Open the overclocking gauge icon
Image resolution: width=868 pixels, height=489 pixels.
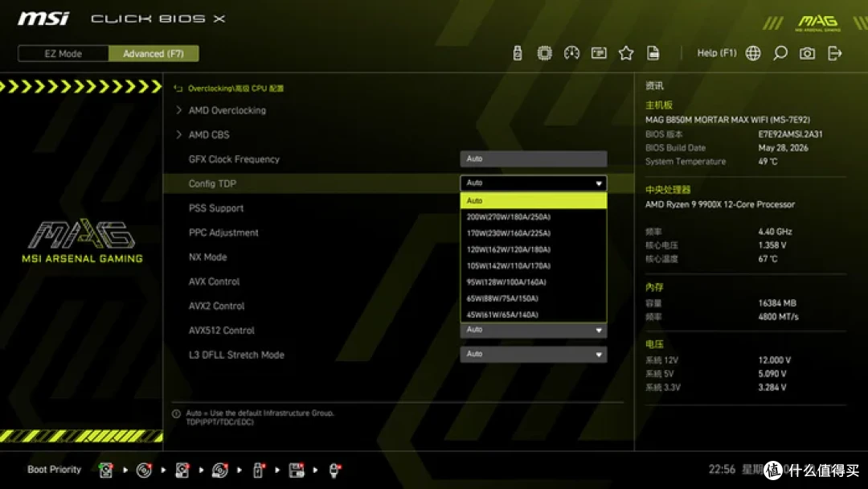pyautogui.click(x=571, y=53)
